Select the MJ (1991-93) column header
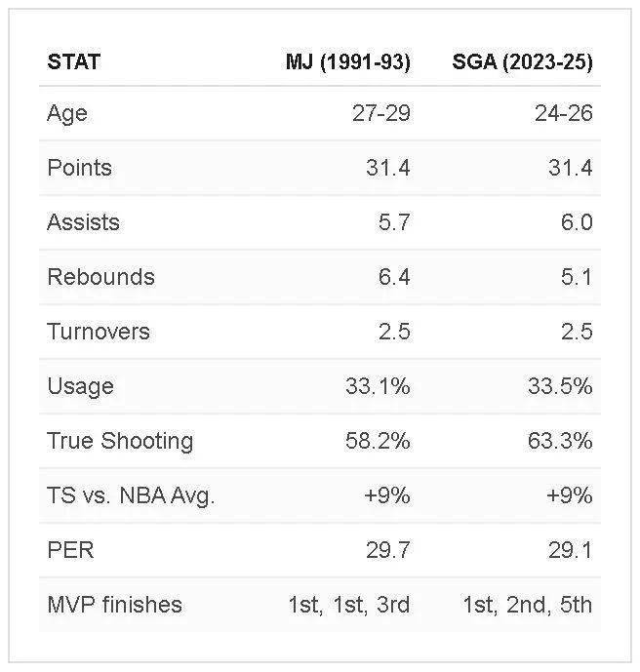The width and height of the screenshot is (640, 672). (x=348, y=62)
